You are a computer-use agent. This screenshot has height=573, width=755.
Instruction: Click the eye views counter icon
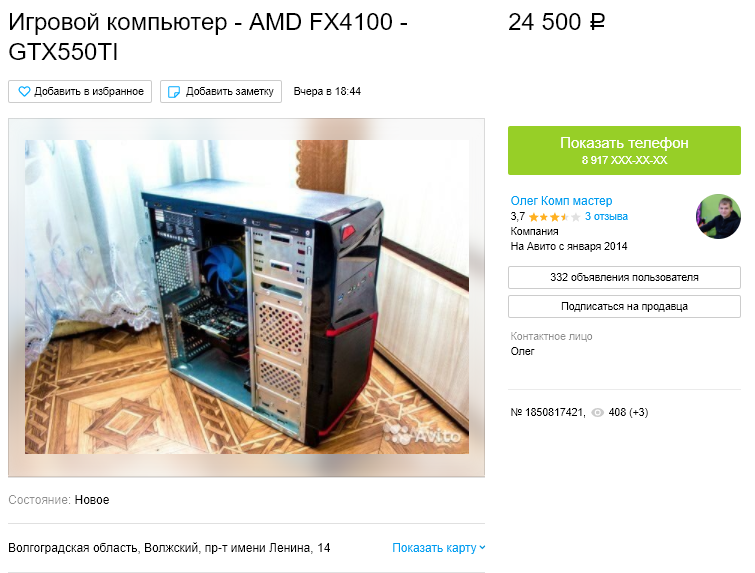[597, 413]
